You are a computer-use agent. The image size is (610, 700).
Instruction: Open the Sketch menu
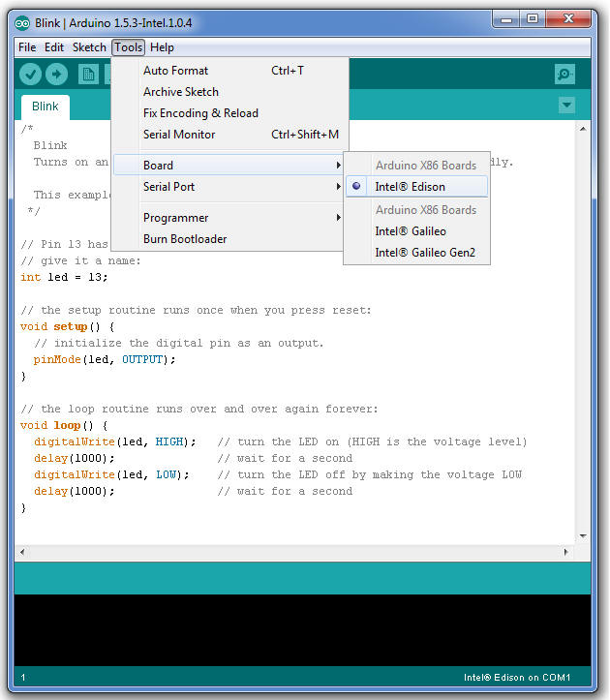[89, 47]
